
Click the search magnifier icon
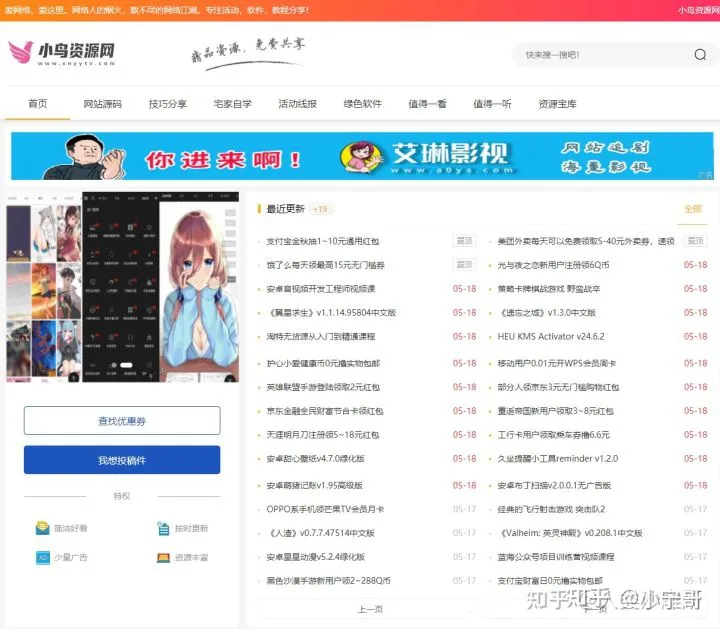(x=700, y=55)
